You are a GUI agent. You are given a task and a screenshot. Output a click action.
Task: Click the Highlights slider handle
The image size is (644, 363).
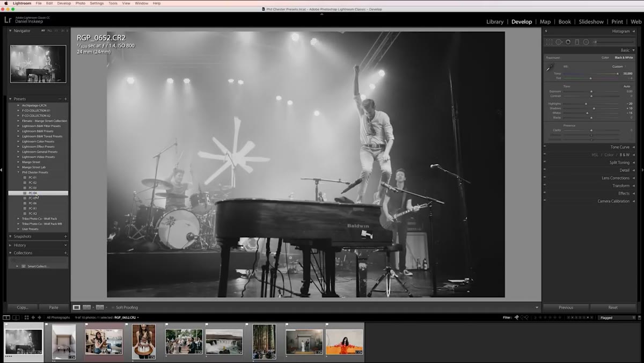pyautogui.click(x=586, y=104)
